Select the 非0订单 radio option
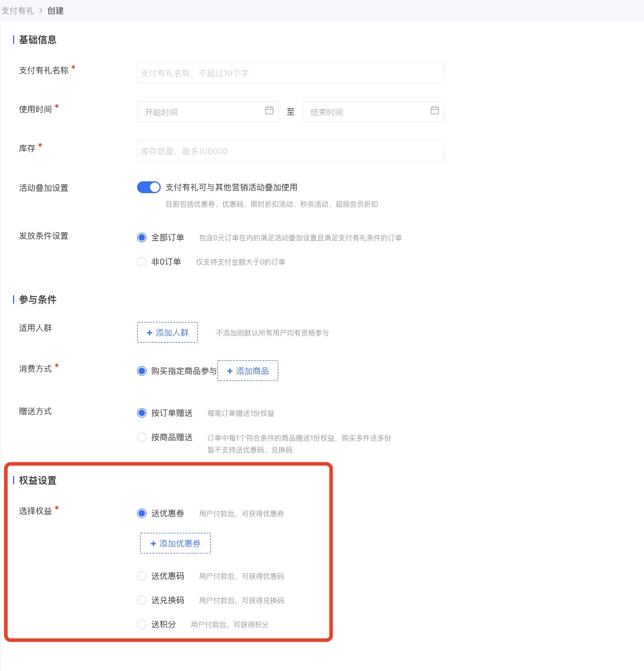Image resolution: width=644 pixels, height=671 pixels. (x=142, y=262)
